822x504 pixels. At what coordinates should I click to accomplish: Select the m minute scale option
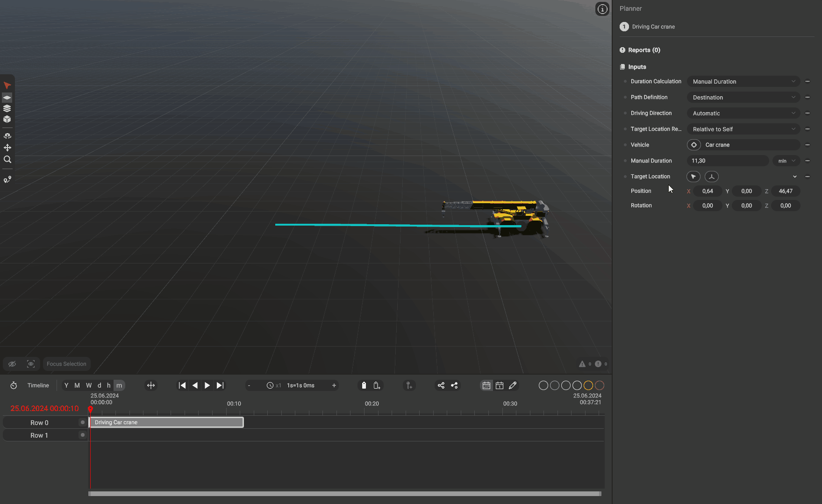pyautogui.click(x=119, y=385)
